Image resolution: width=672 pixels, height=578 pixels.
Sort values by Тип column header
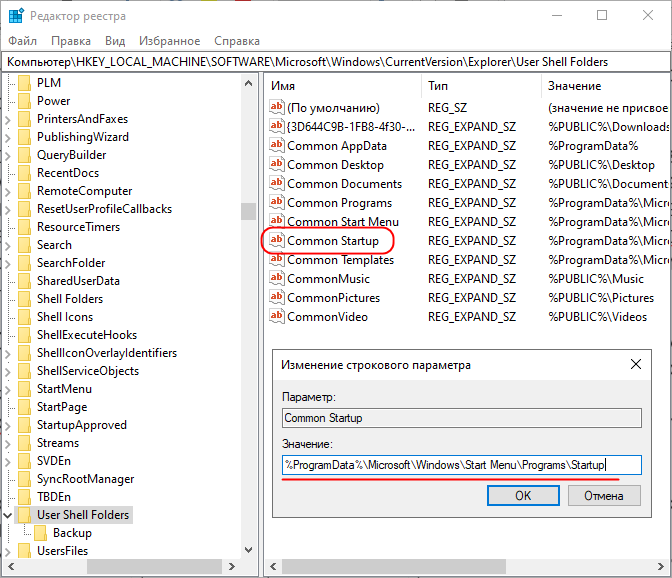pos(482,86)
